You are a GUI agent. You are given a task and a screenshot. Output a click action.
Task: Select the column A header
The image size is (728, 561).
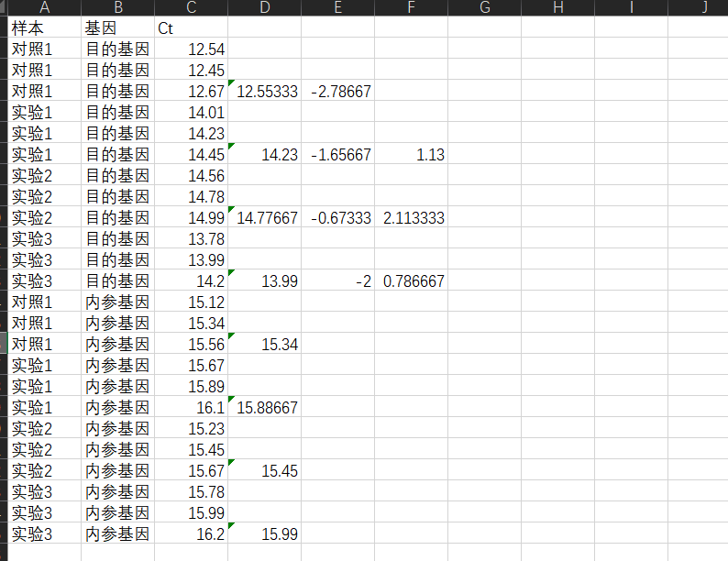point(44,8)
